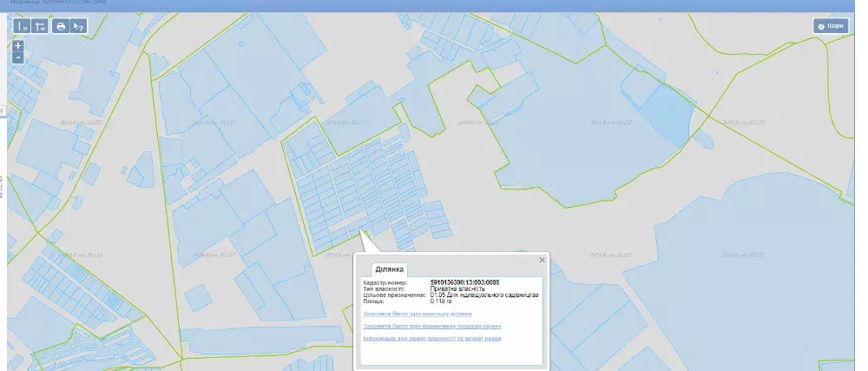Click the 01.05 Для індивідуального садівництва purpose text
Screen dimensions: 868x371
click(483, 295)
